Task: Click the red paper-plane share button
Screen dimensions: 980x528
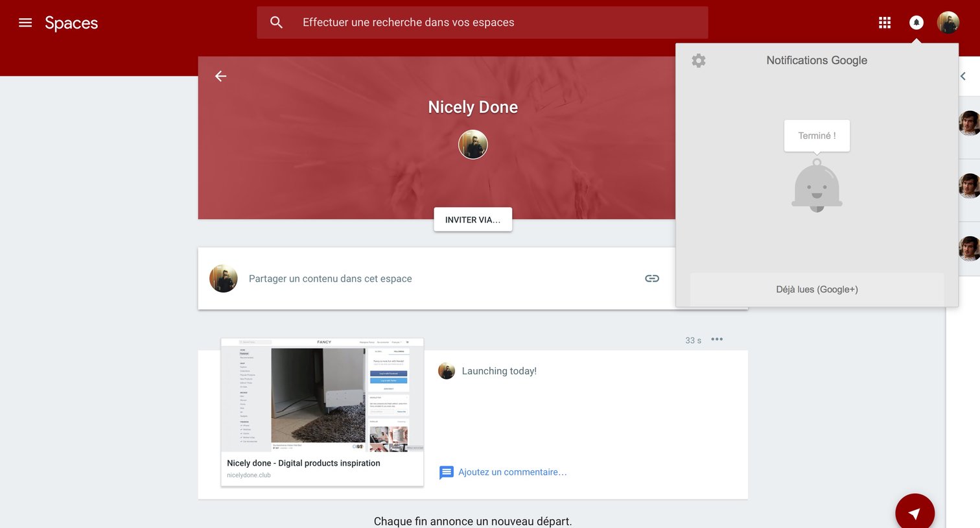Action: [x=915, y=512]
